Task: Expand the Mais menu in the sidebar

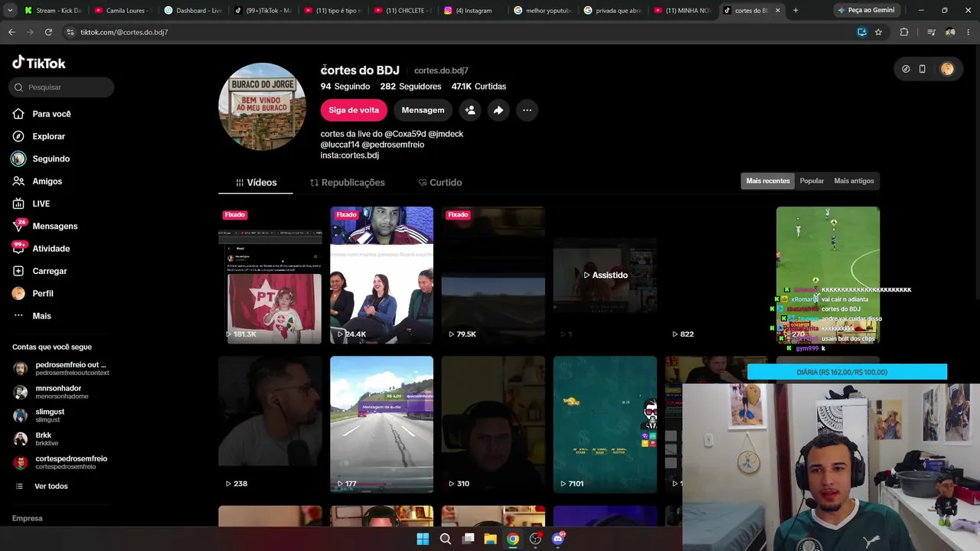Action: point(32,316)
